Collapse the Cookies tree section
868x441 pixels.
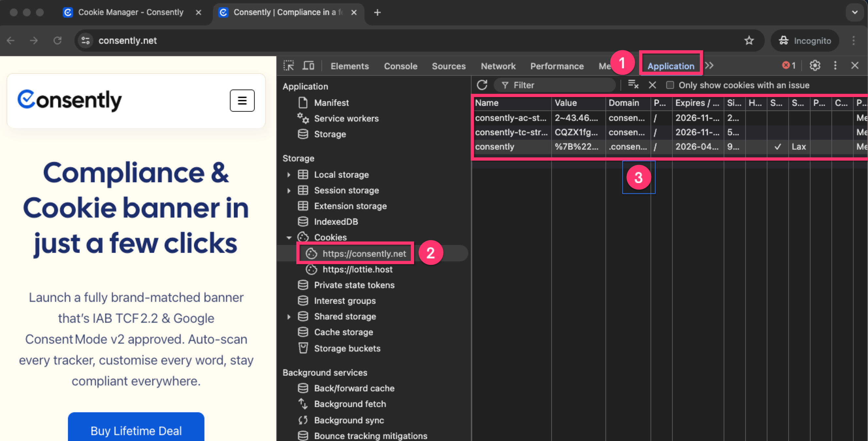pos(289,237)
